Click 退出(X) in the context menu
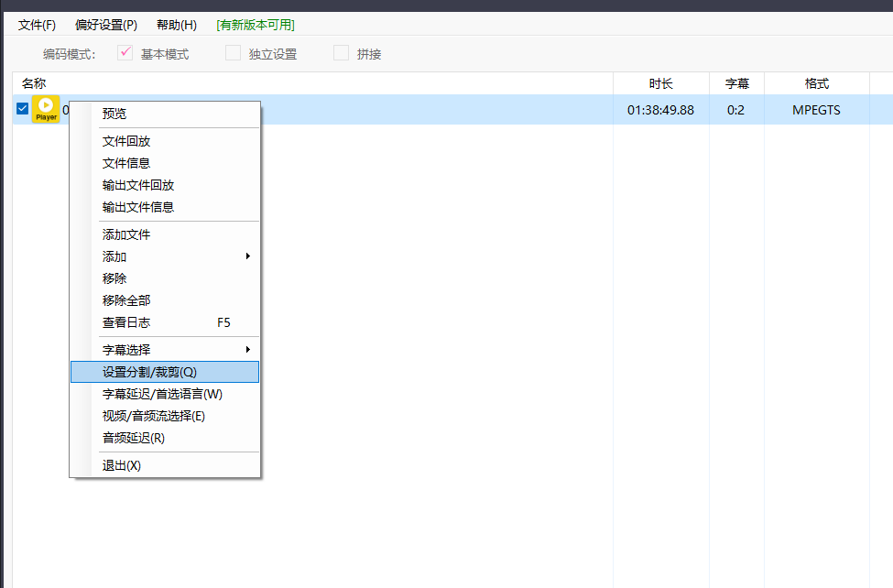893x588 pixels. (x=165, y=465)
